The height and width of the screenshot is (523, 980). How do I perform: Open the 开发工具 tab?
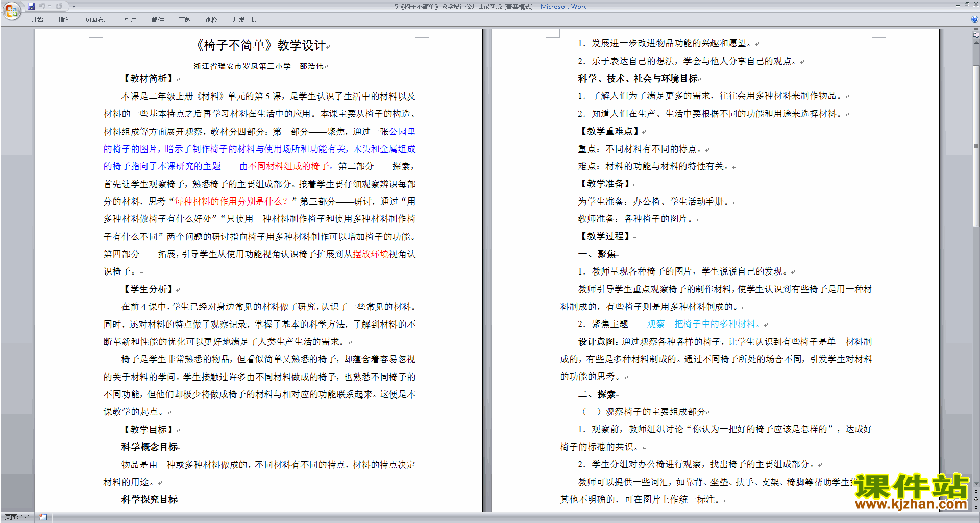[245, 20]
